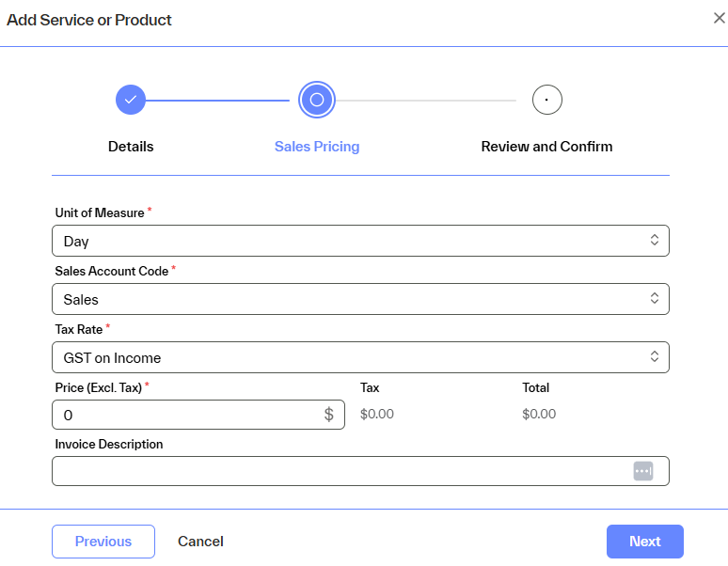This screenshot has width=728, height=566.
Task: Click the Sales Pricing step circle indicator
Action: pos(317,99)
